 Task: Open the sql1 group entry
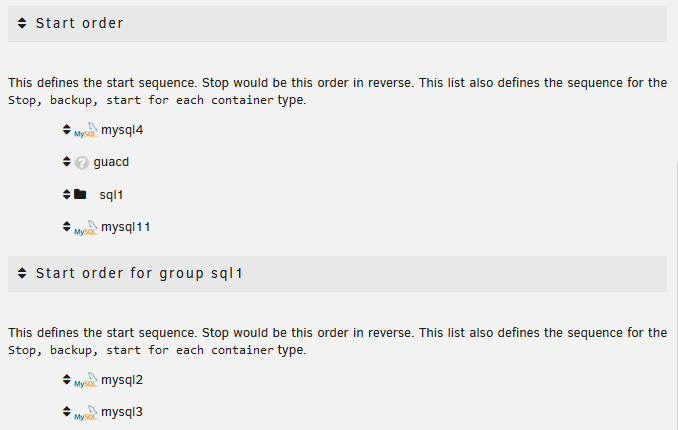(x=112, y=195)
